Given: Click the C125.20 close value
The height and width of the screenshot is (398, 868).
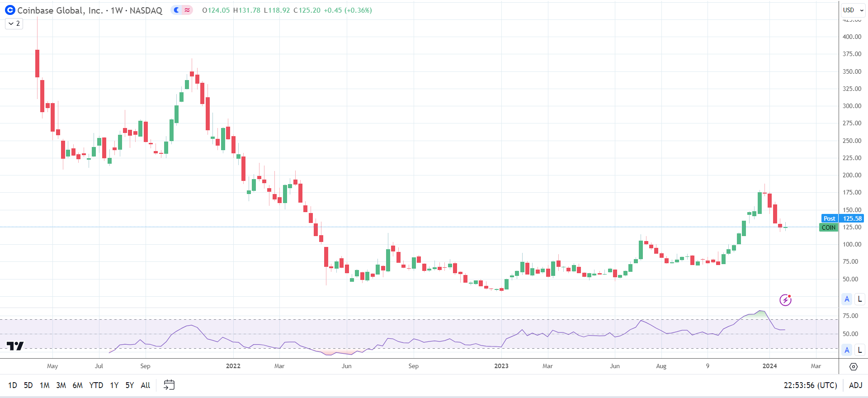Looking at the screenshot, I should (307, 10).
